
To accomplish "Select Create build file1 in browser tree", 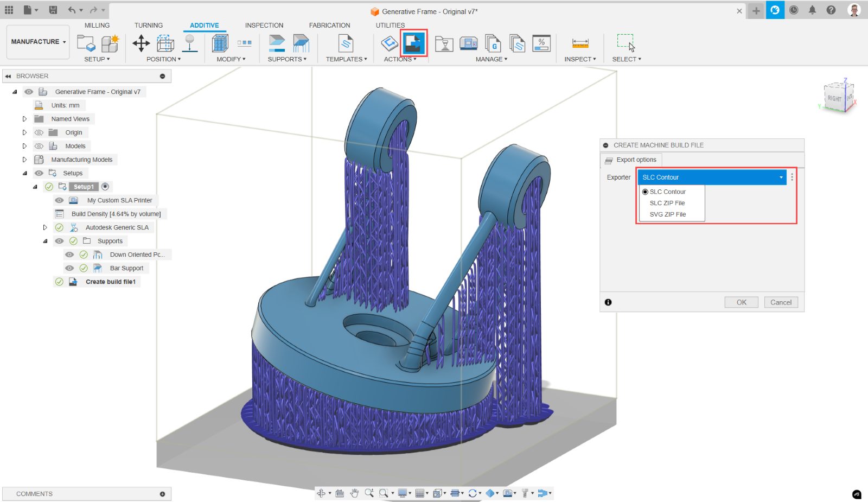I will pos(110,282).
